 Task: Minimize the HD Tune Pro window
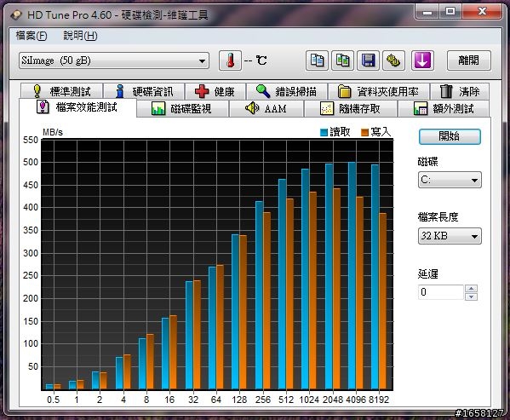[427, 13]
